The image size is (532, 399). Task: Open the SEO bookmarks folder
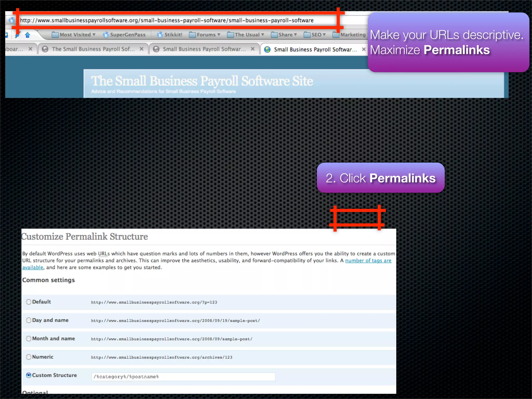(315, 35)
